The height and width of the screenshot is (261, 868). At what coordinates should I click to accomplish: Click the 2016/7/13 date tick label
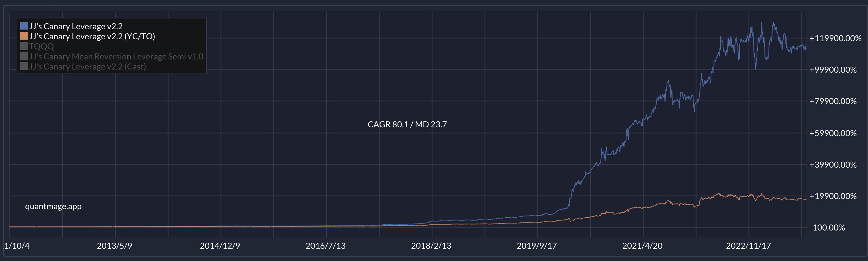pos(326,246)
